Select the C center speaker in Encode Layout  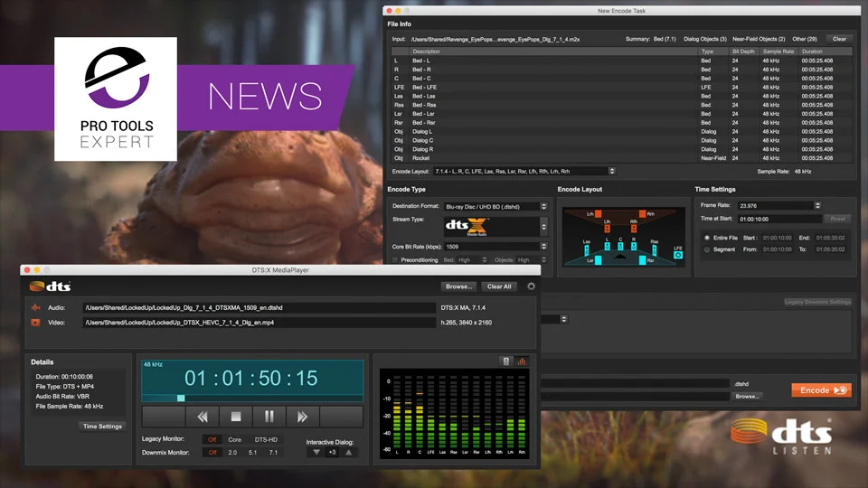(x=620, y=246)
